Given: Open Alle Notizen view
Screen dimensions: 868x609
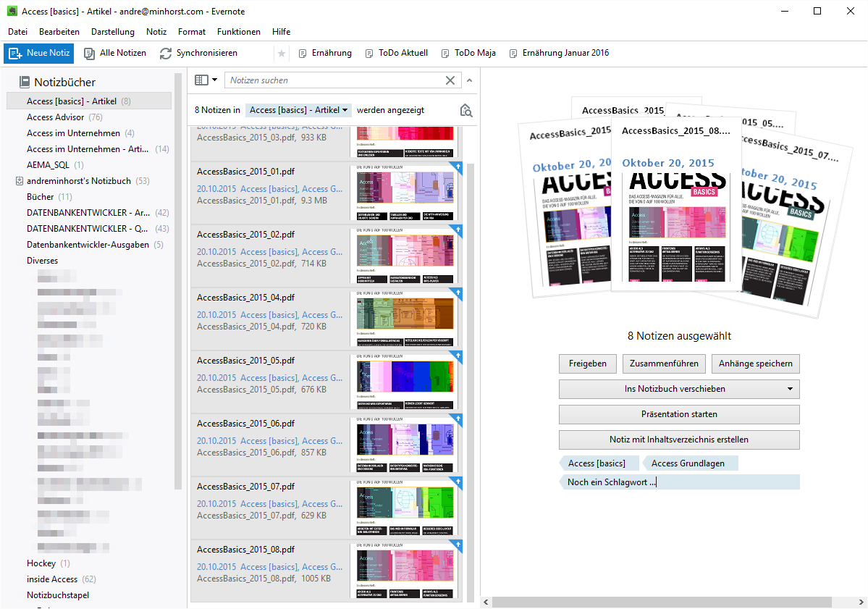Looking at the screenshot, I should pos(115,53).
